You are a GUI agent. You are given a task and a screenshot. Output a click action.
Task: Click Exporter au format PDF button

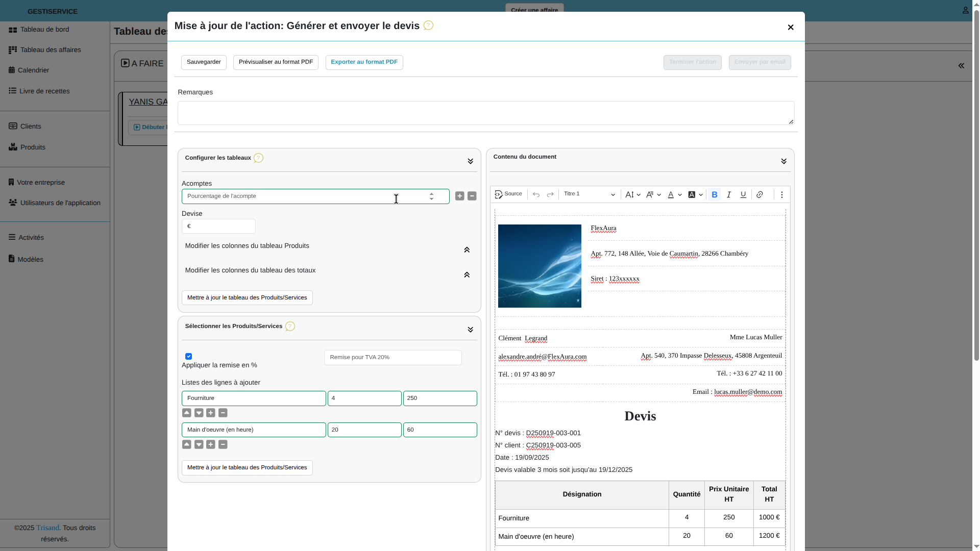(x=364, y=62)
